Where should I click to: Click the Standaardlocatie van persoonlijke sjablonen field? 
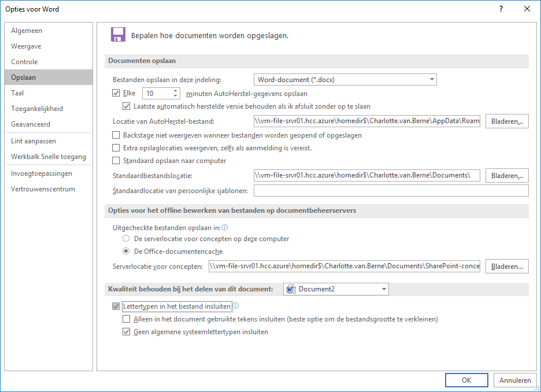tap(391, 191)
